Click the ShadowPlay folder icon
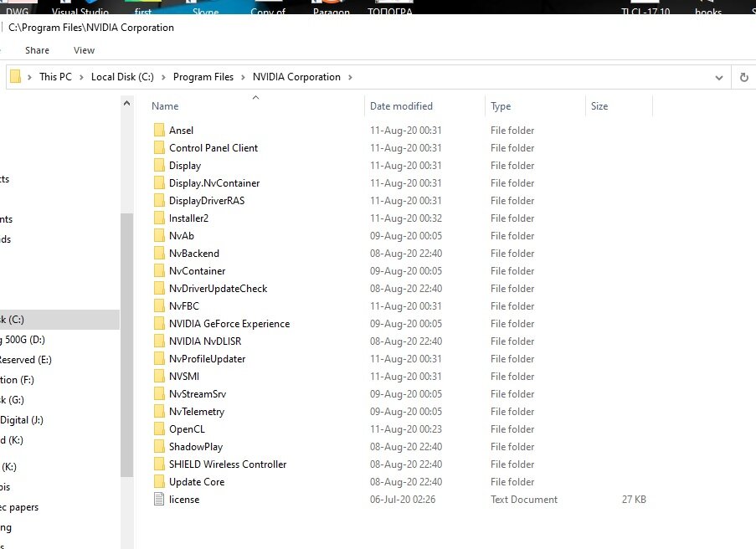The image size is (756, 549). (x=159, y=447)
